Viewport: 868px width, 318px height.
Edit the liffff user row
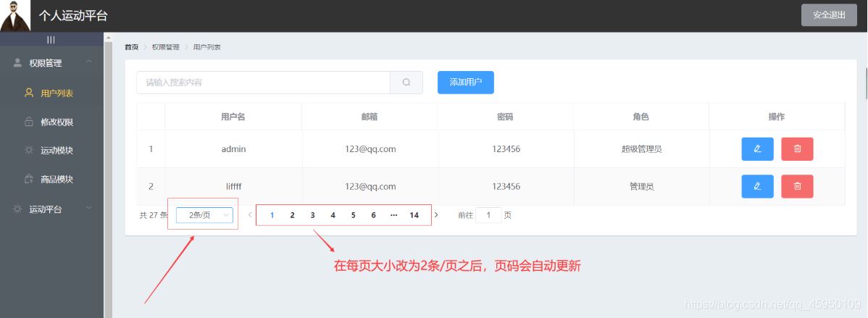(x=757, y=186)
